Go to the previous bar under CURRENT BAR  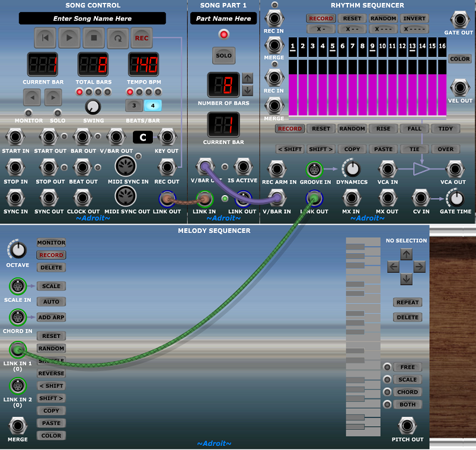coord(32,97)
